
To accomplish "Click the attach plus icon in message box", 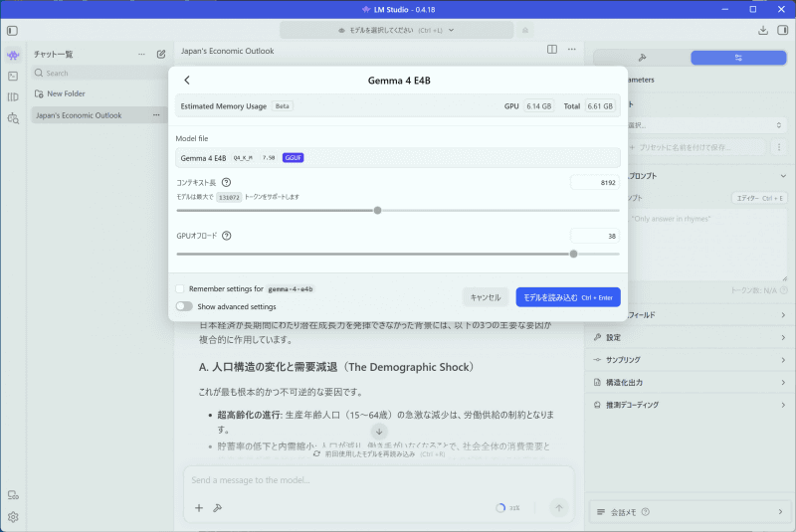I will pos(199,508).
